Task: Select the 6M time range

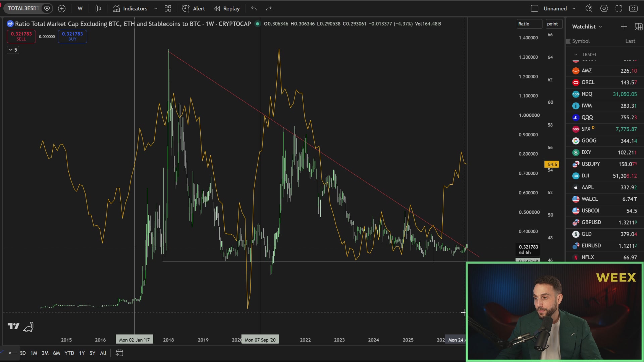Action: coord(56,353)
